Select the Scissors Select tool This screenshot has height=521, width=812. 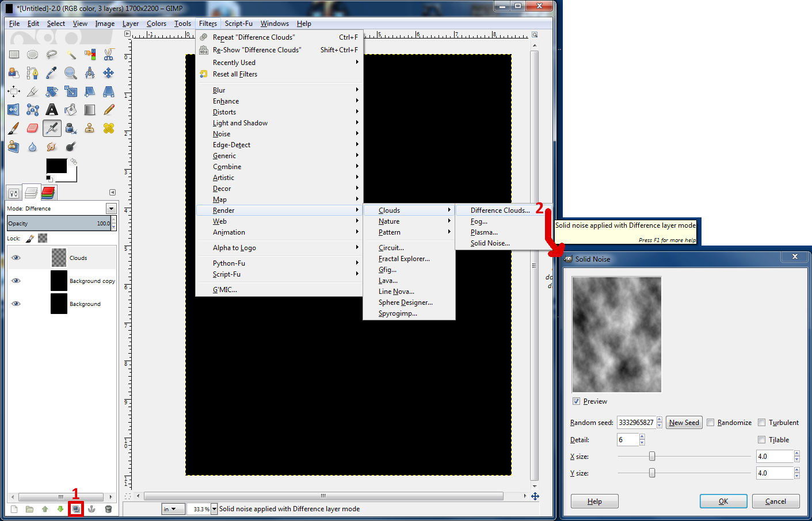(109, 55)
